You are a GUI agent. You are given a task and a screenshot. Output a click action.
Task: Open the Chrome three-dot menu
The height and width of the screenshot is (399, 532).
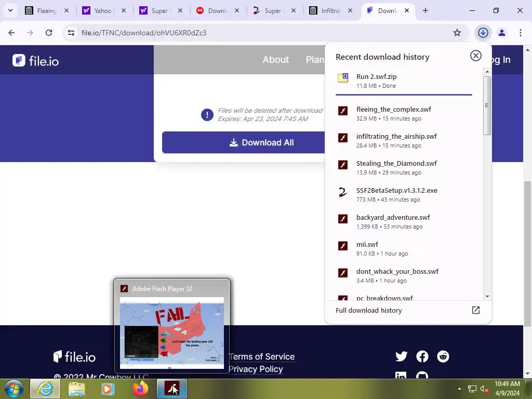click(520, 33)
